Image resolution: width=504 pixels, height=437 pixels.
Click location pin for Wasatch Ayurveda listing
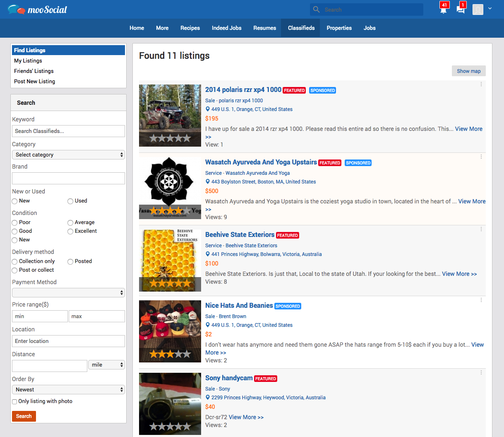pyautogui.click(x=208, y=182)
